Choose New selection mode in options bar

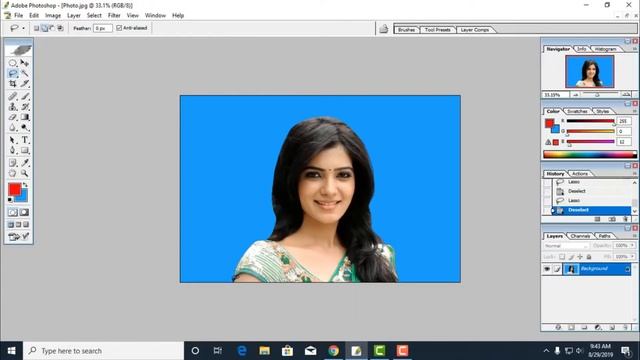(x=36, y=29)
